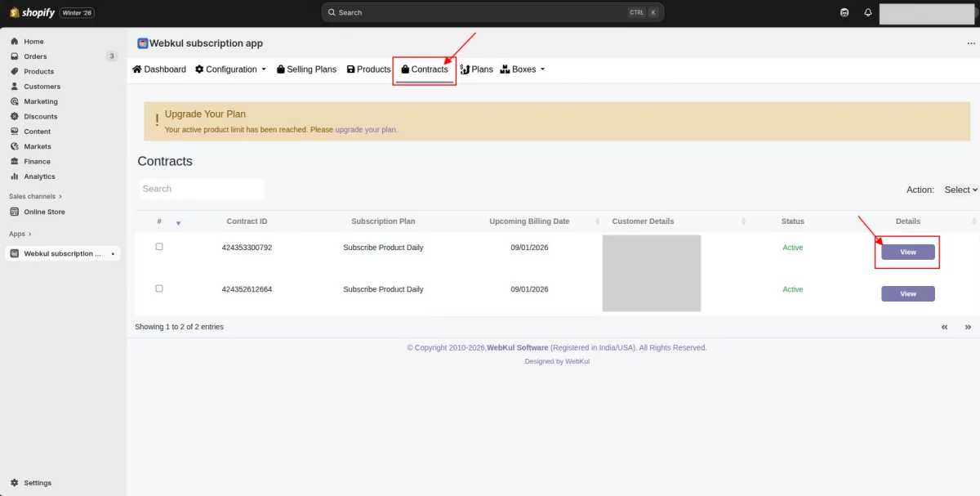The width and height of the screenshot is (980, 496).
Task: Click the Subscription Plan column header
Action: point(383,221)
